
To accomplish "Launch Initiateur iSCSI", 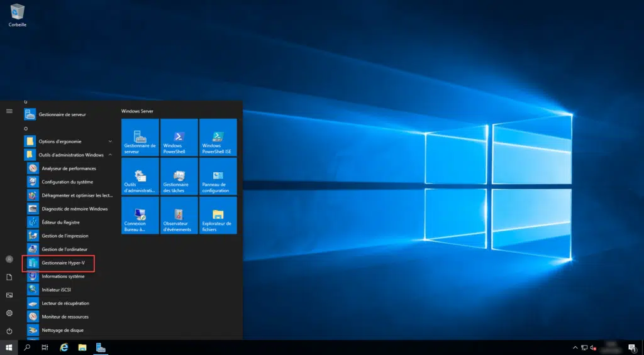I will 68,290.
